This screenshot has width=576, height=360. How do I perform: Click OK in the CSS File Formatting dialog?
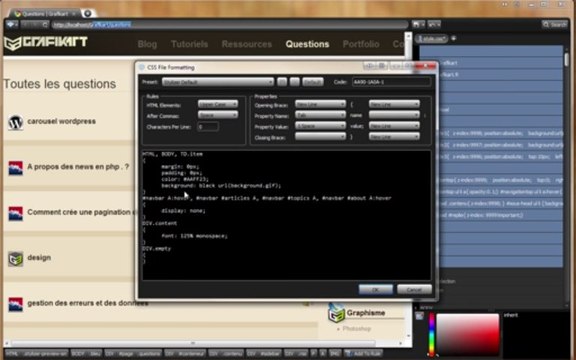[375, 289]
